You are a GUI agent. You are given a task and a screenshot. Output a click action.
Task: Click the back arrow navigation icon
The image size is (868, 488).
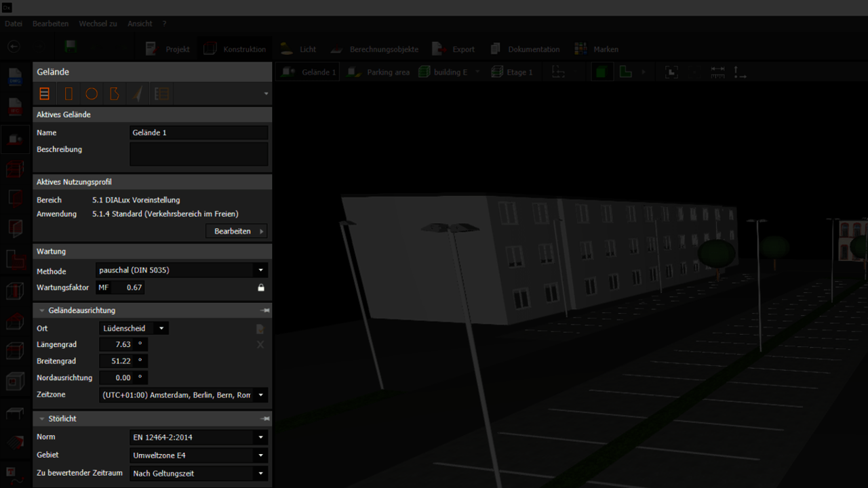(14, 47)
